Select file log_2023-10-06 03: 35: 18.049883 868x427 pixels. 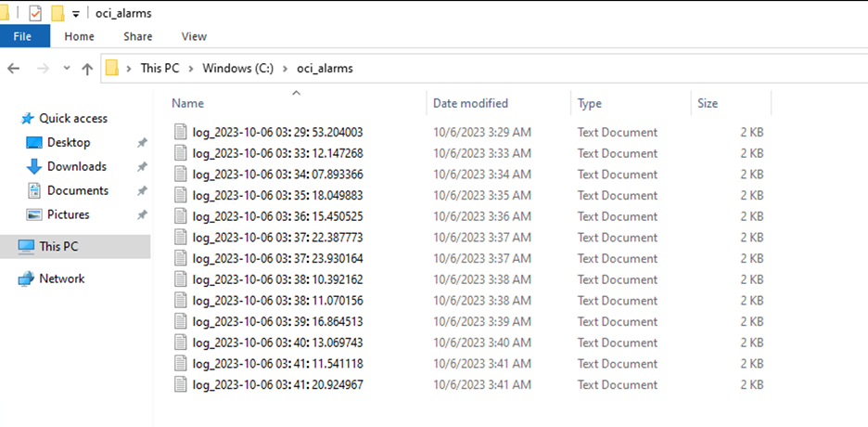click(x=278, y=196)
